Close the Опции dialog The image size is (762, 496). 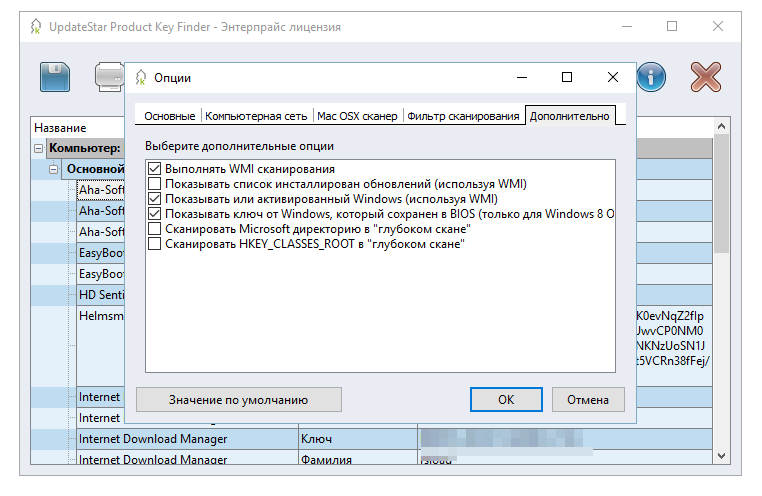pos(613,77)
